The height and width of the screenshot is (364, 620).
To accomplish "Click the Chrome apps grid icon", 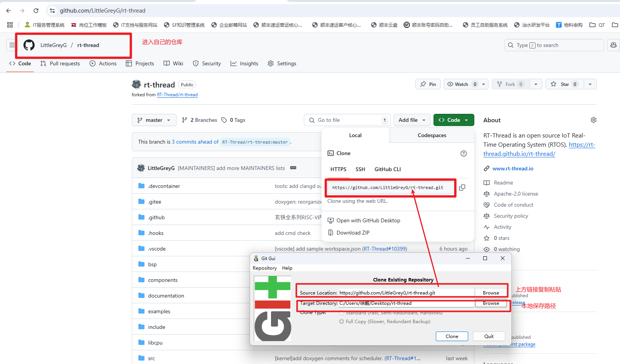I will [x=10, y=25].
